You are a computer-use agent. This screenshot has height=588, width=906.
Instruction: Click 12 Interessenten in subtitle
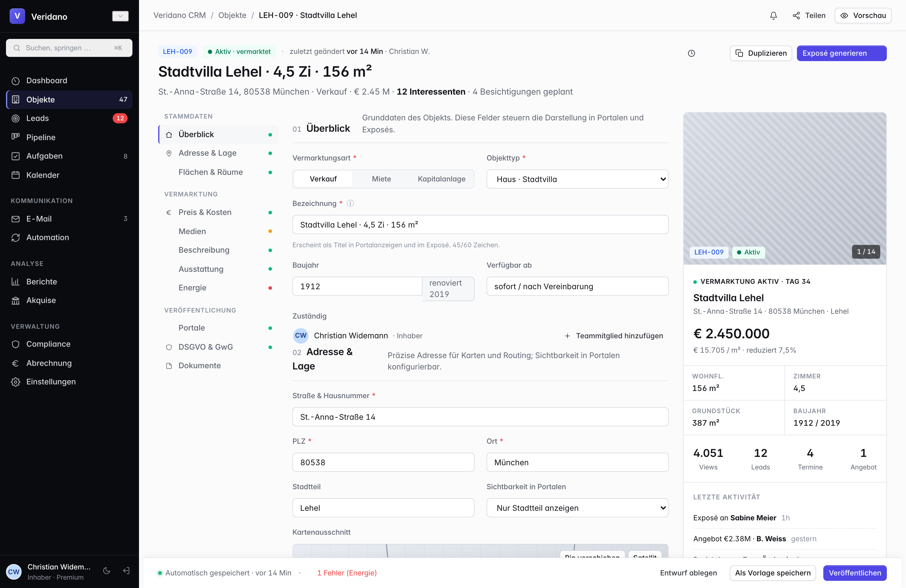click(431, 92)
